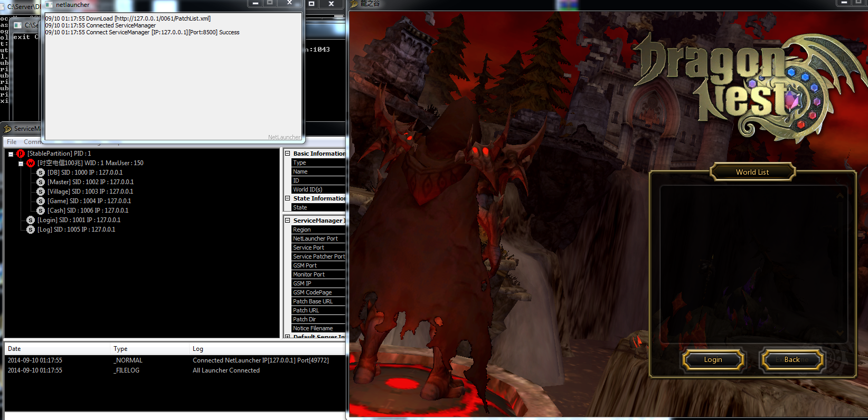The width and height of the screenshot is (868, 420).
Task: Click the _NORMAL log type cell
Action: pos(128,360)
